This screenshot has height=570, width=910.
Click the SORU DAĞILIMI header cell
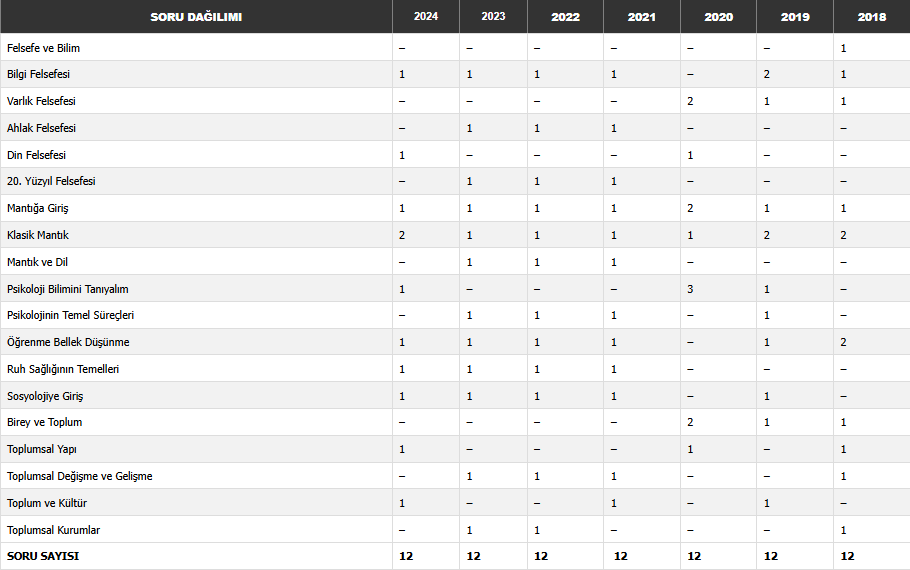click(x=196, y=17)
